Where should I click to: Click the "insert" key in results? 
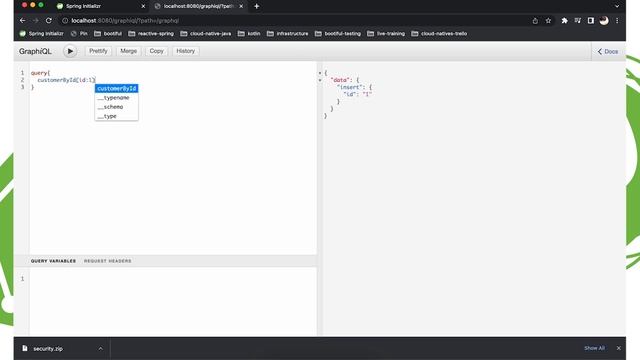350,87
